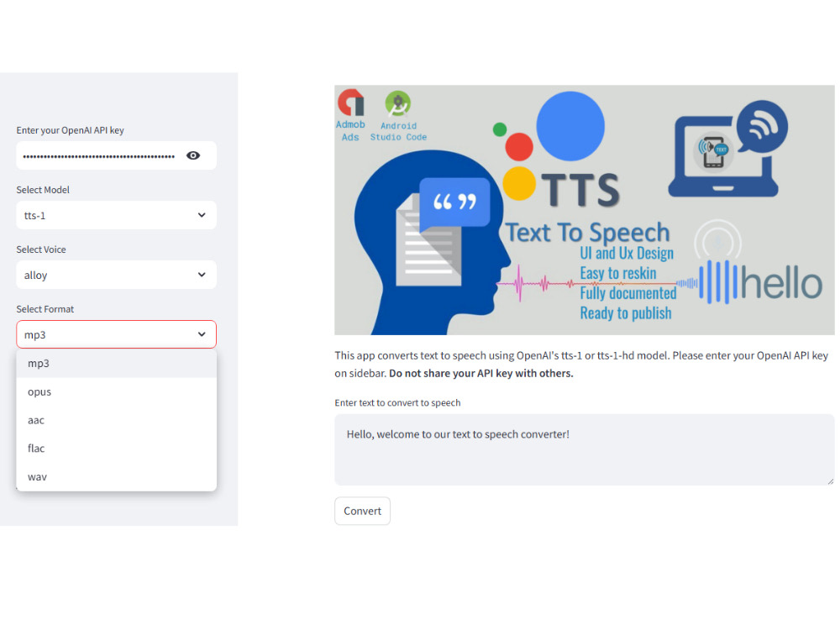The height and width of the screenshot is (630, 840).
Task: Collapse the Select Format dropdown showing mp3
Action: click(116, 334)
